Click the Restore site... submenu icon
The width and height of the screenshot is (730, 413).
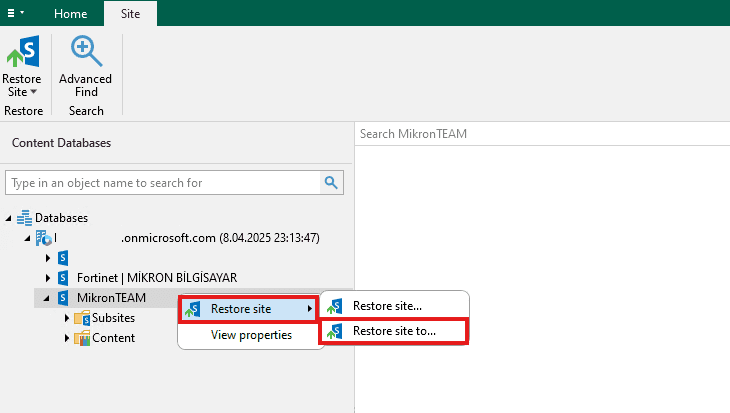[x=335, y=306]
